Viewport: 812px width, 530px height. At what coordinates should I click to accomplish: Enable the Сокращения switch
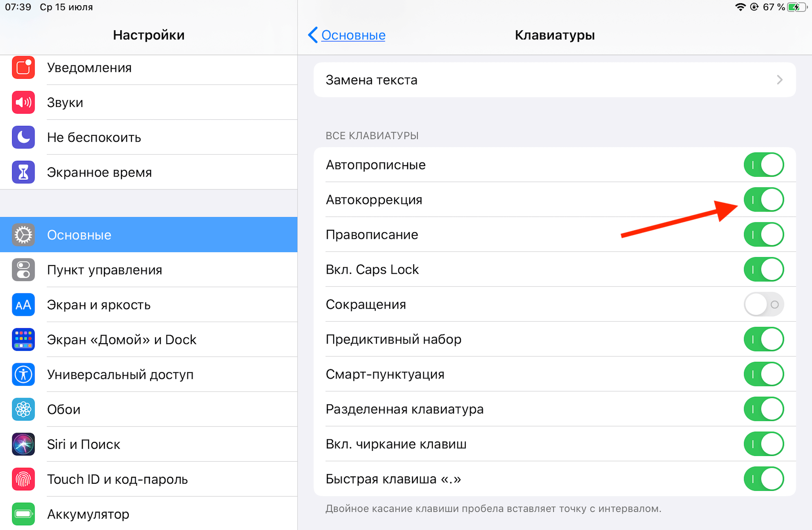click(764, 305)
